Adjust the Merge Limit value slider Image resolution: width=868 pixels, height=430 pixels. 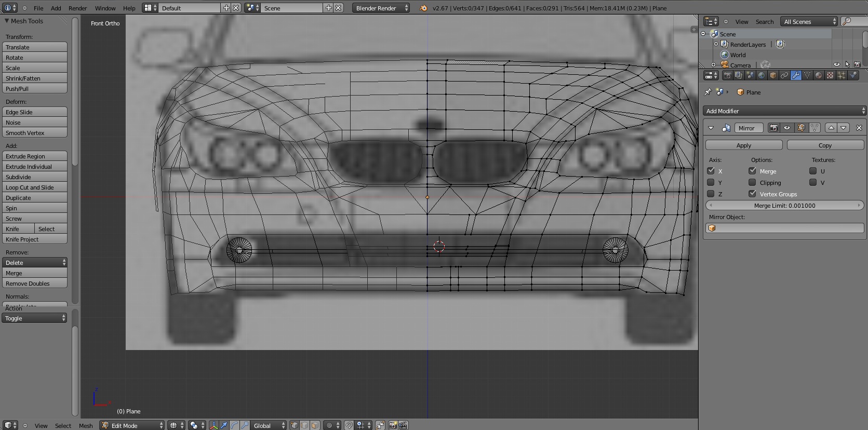[784, 206]
